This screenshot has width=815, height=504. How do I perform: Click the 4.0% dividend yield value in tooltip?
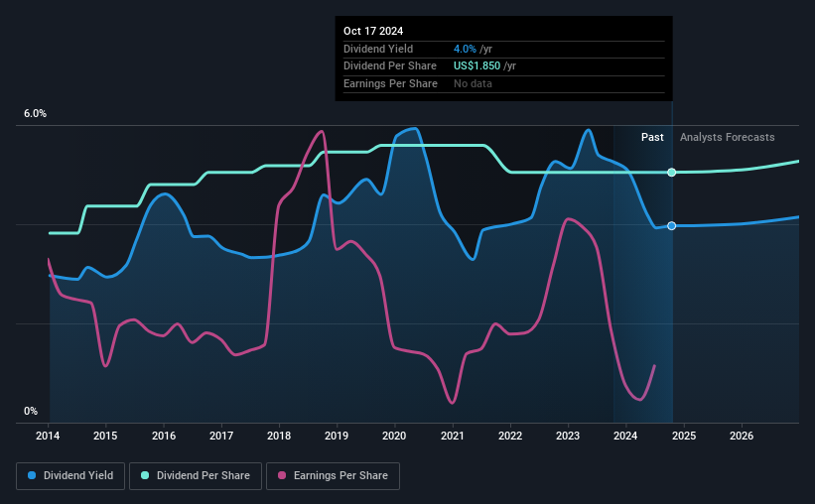click(x=465, y=49)
